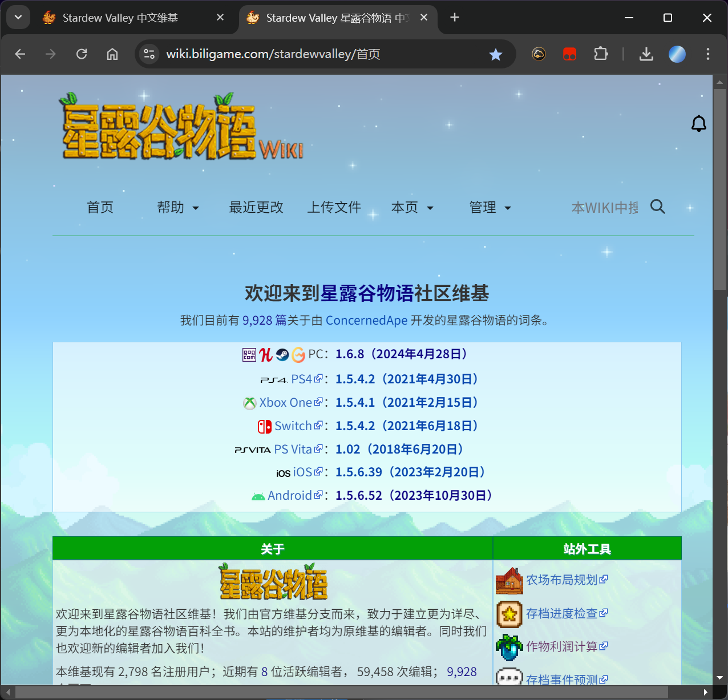Click the Nintendo Switch logo icon

(265, 426)
